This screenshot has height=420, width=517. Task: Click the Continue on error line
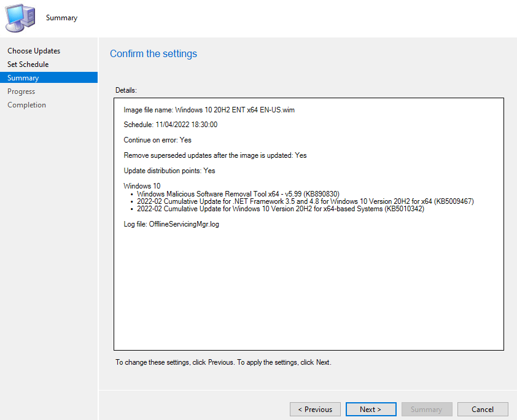(x=157, y=140)
